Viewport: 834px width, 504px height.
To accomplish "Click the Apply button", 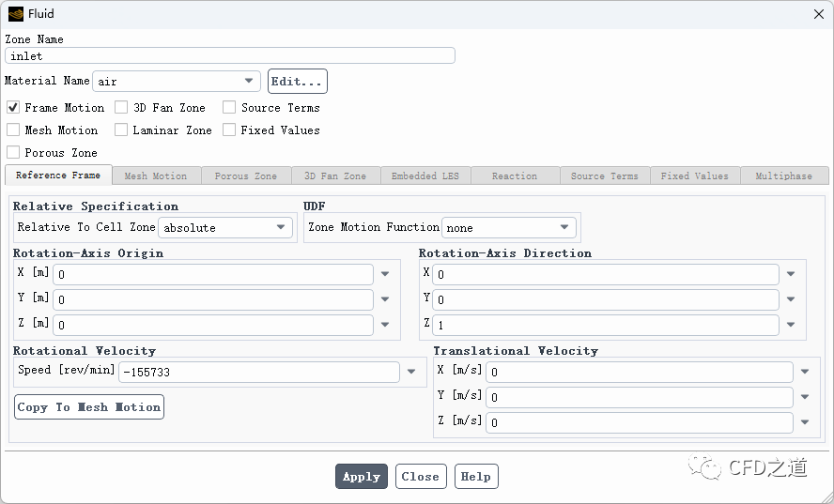I will point(362,477).
